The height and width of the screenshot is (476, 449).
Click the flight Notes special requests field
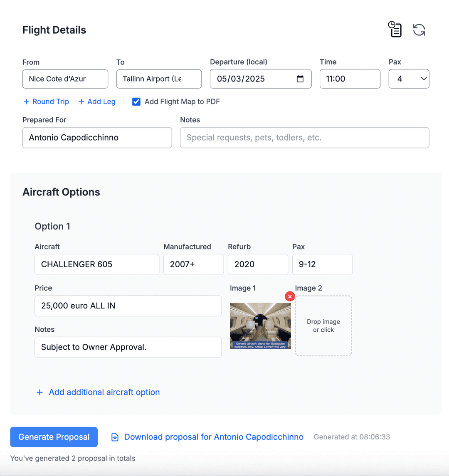coord(304,138)
